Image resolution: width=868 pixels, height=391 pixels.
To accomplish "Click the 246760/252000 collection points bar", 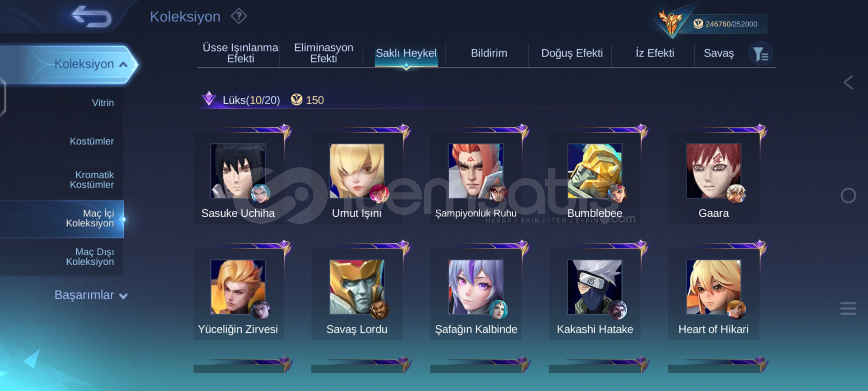I will coord(726,24).
